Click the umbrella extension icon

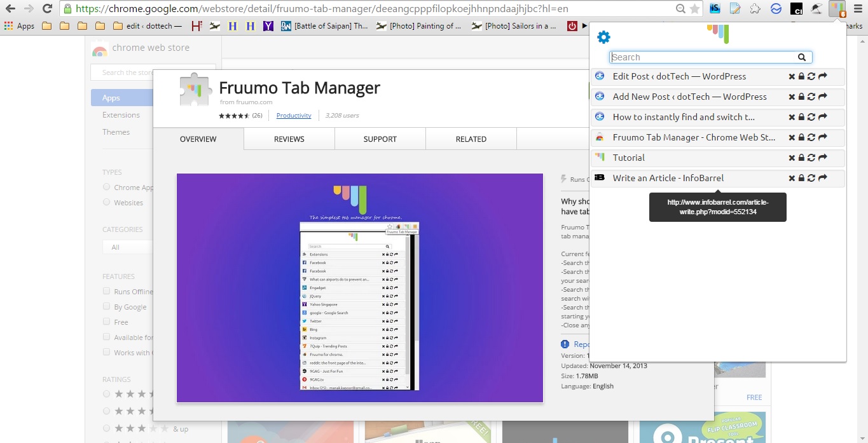[816, 9]
